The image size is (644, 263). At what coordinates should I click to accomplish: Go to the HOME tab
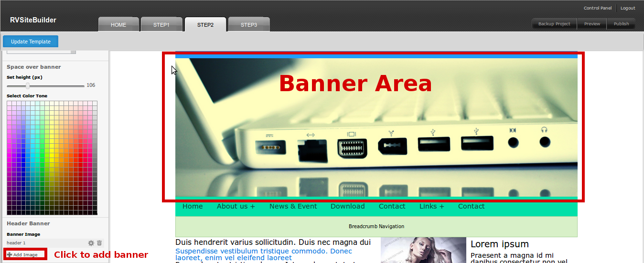tap(118, 25)
